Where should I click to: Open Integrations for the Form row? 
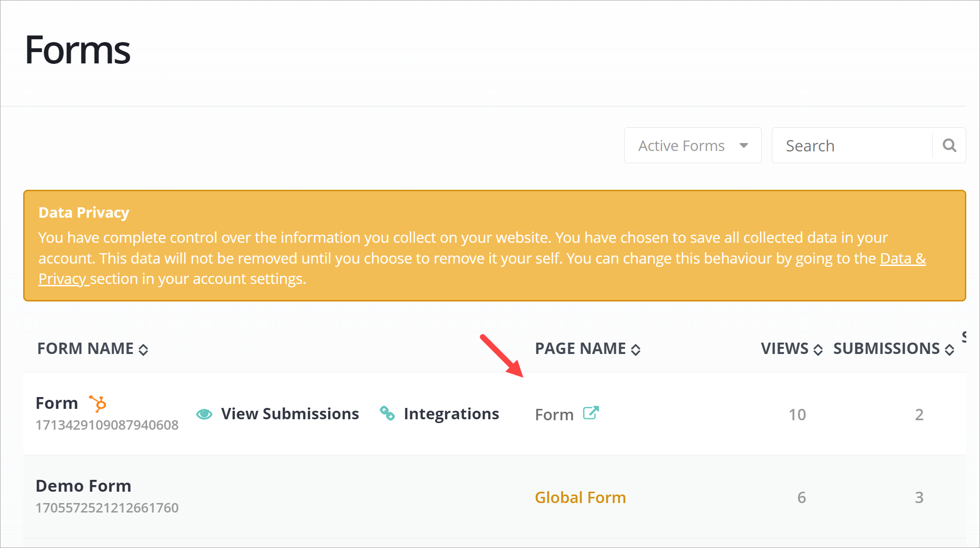pos(451,414)
